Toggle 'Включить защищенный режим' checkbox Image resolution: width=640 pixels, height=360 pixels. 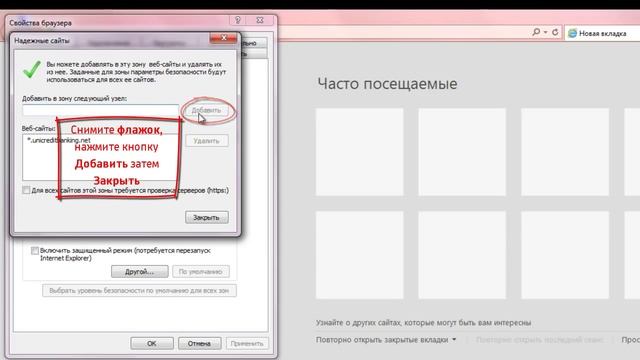pyautogui.click(x=35, y=251)
